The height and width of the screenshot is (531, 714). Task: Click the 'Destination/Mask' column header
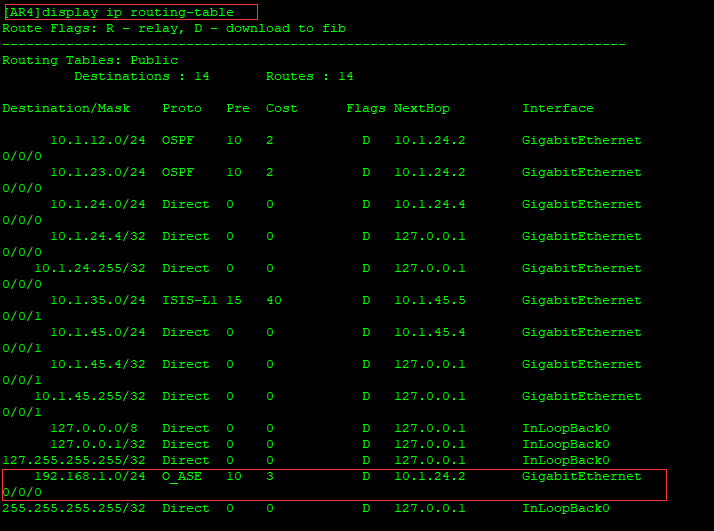click(66, 108)
